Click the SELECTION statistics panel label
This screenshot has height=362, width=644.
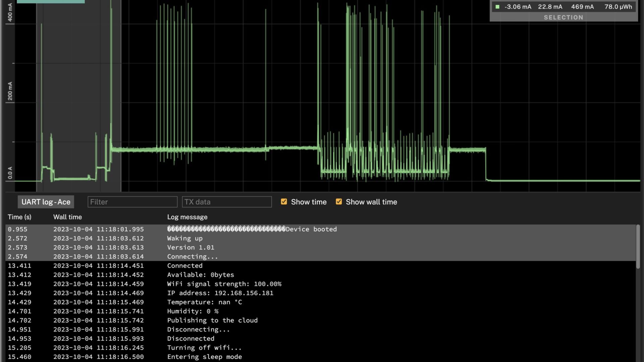click(x=563, y=17)
